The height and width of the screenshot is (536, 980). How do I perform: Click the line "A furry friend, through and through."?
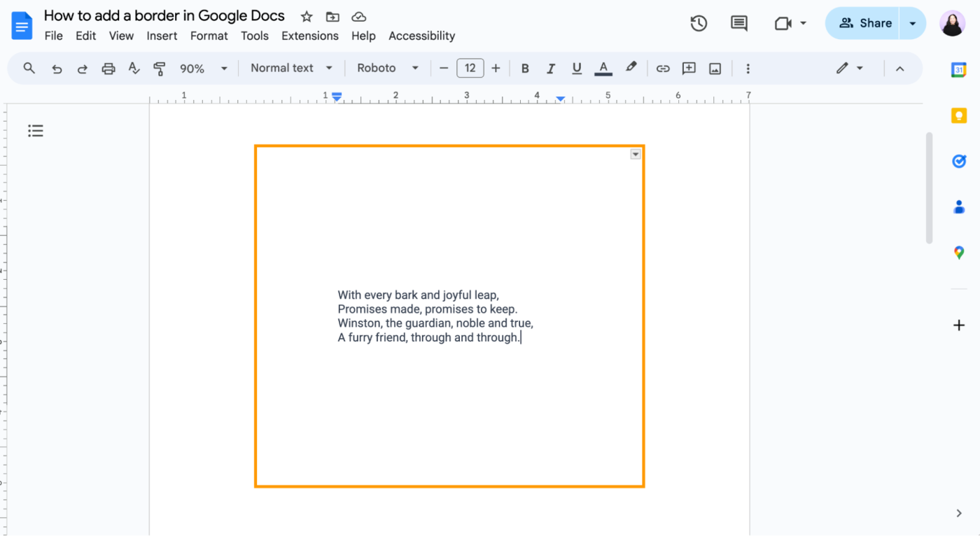click(x=429, y=337)
